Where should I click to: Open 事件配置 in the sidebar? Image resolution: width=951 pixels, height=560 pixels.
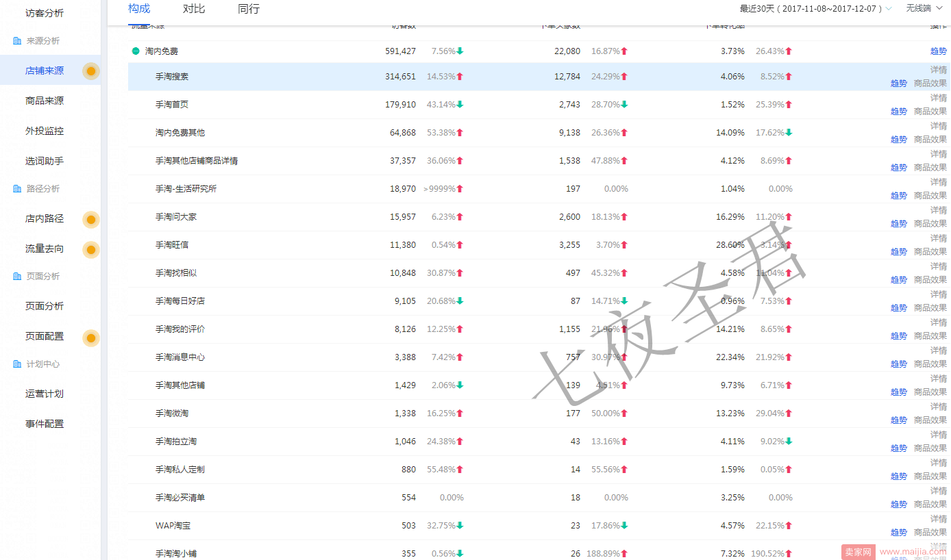pos(45,424)
